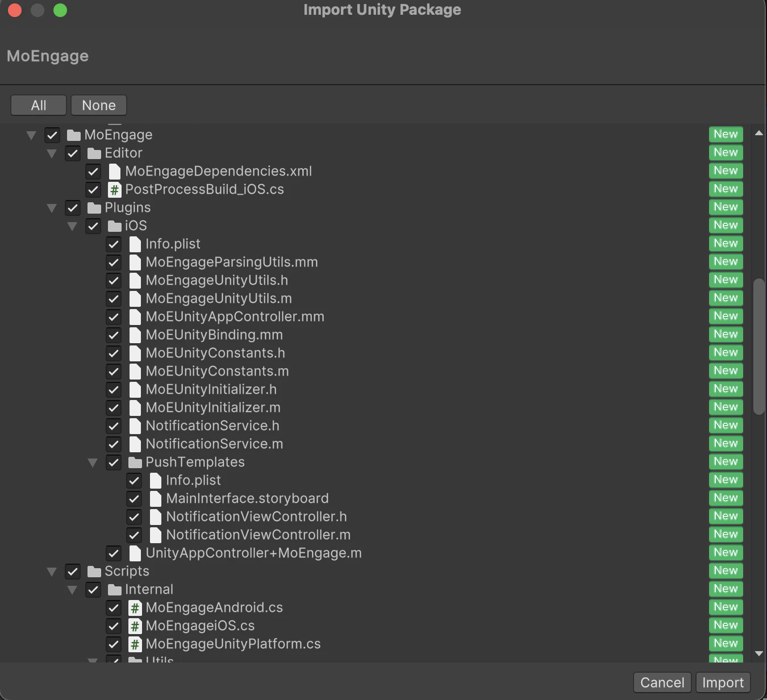Click the New badge next to UnityAppController+MoEngage.m
The width and height of the screenshot is (767, 700).
click(x=726, y=552)
